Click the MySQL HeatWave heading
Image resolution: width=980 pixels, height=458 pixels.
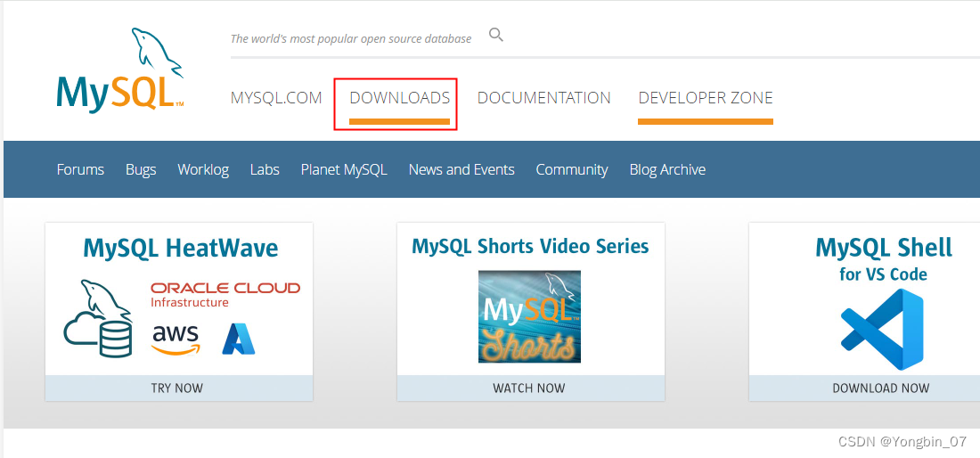(181, 248)
